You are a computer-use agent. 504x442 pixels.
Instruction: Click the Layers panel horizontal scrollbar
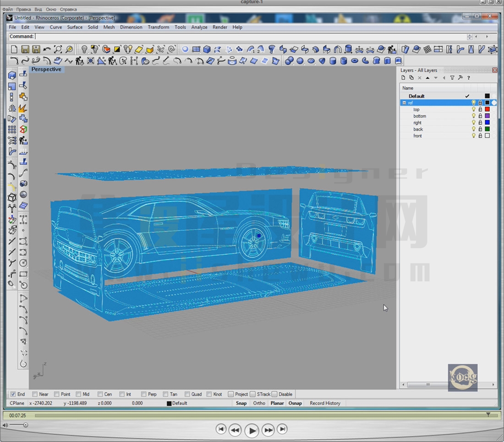pos(449,384)
